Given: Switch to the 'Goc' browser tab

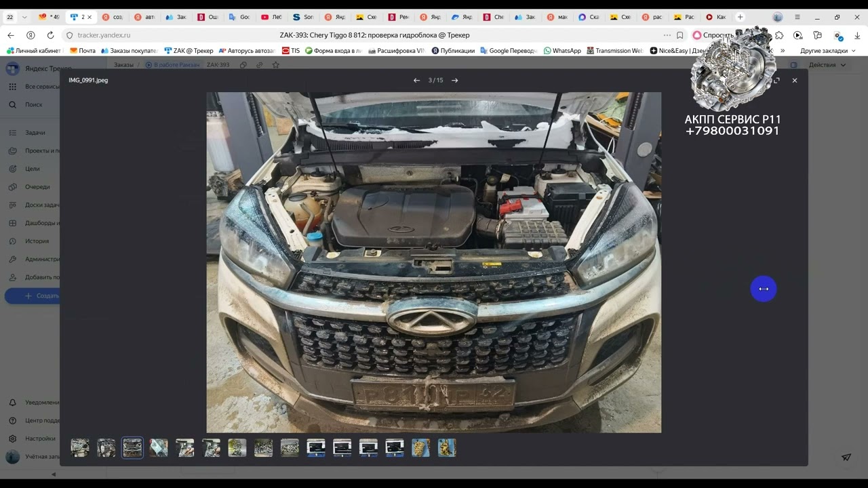Looking at the screenshot, I should (240, 17).
